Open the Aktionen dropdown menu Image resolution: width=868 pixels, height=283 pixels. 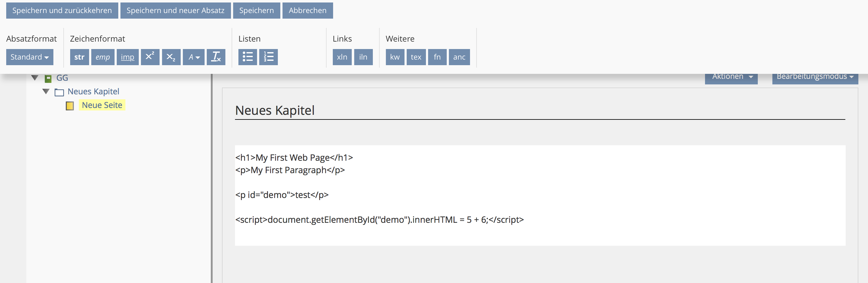(731, 78)
